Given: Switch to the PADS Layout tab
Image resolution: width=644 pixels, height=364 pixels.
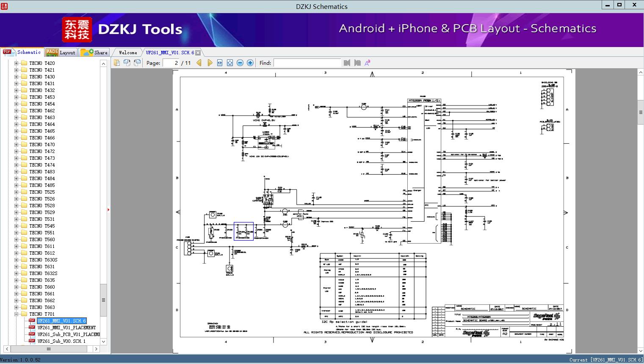Looking at the screenshot, I should (61, 53).
